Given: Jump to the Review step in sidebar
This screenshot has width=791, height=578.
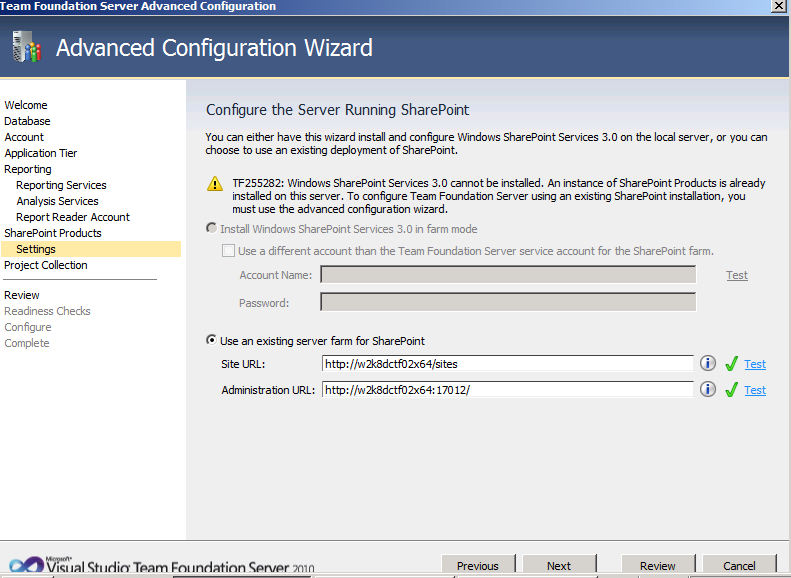Looking at the screenshot, I should pyautogui.click(x=22, y=295).
